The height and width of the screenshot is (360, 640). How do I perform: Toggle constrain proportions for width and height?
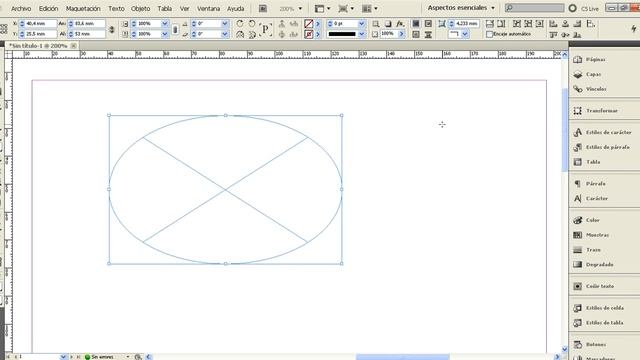coord(111,29)
